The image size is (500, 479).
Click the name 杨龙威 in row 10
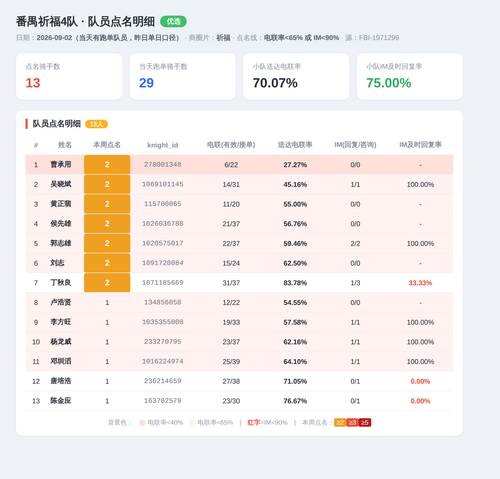point(61,341)
